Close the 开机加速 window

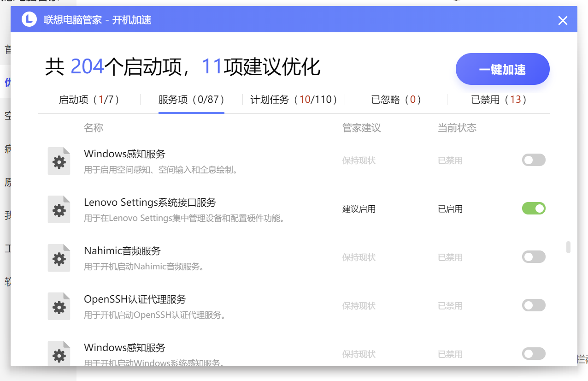click(563, 20)
